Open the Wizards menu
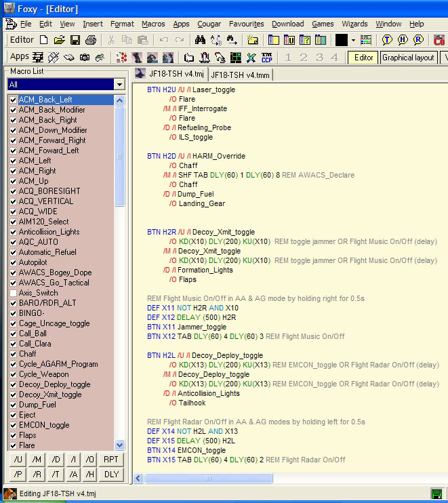The image size is (448, 503). [x=354, y=24]
